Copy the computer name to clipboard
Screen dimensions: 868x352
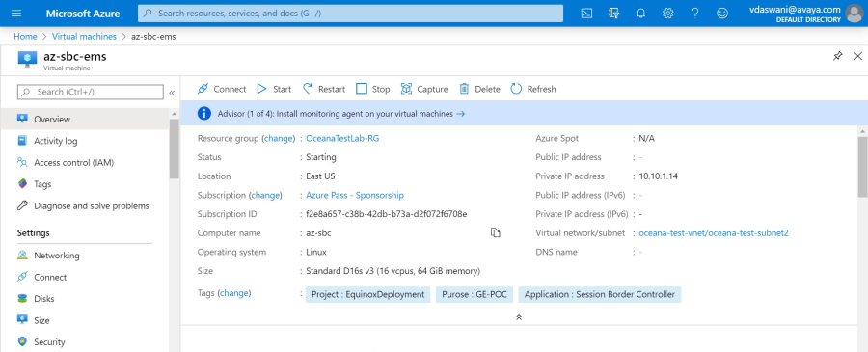496,233
